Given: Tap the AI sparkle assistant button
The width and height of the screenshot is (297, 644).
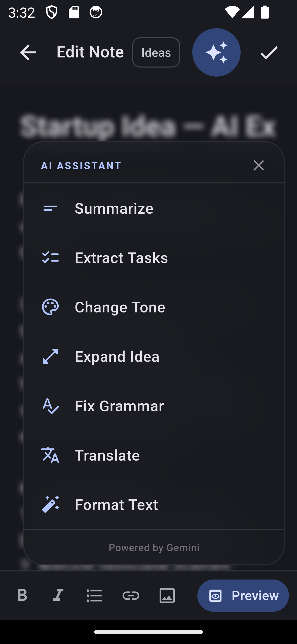Looking at the screenshot, I should click(216, 52).
